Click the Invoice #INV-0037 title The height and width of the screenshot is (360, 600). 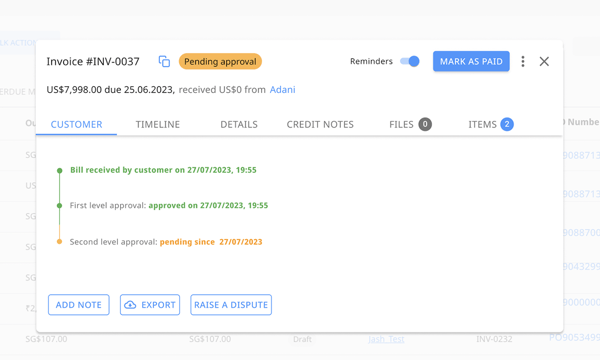[93, 62]
